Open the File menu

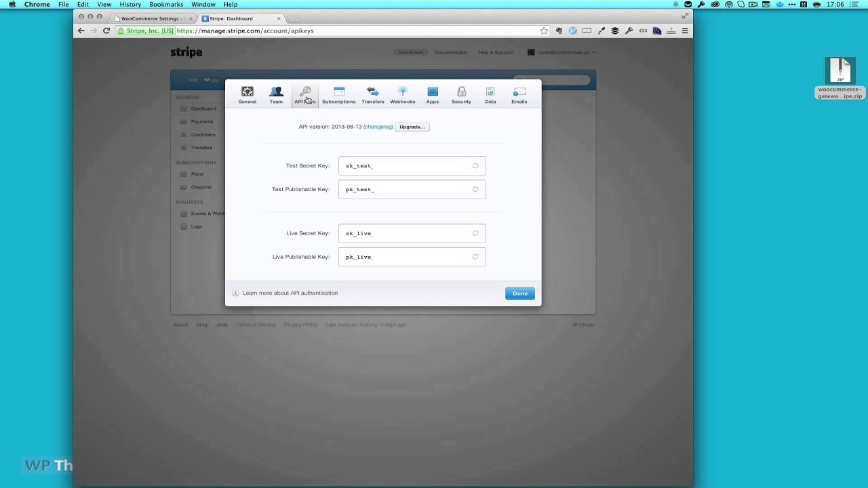point(63,4)
